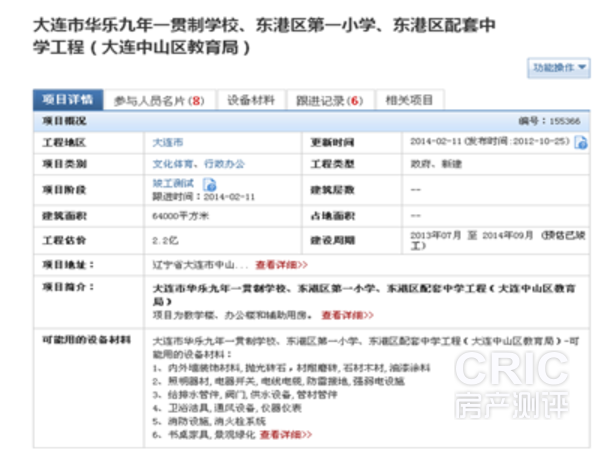Click 查看详细 link under equipment materials list
600x450 pixels.
coord(286,435)
